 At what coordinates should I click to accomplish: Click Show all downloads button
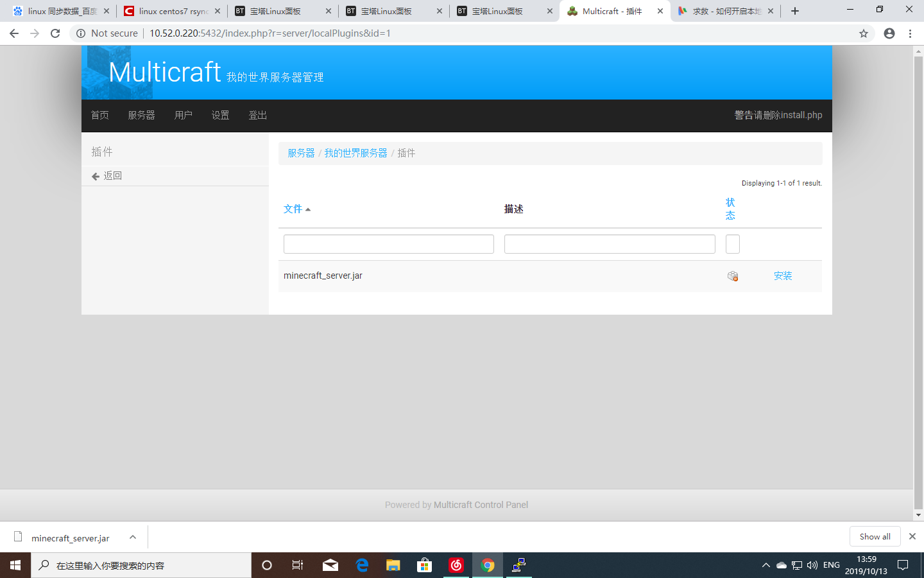pos(875,536)
